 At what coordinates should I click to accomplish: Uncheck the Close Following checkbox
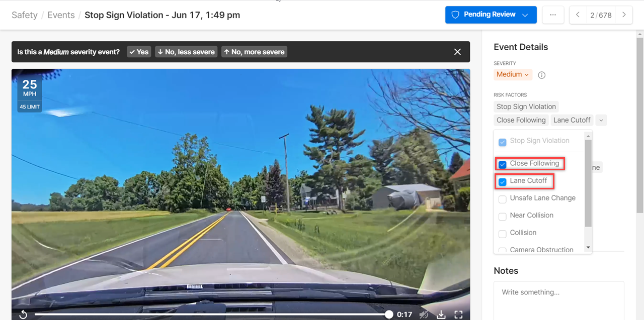click(x=502, y=164)
